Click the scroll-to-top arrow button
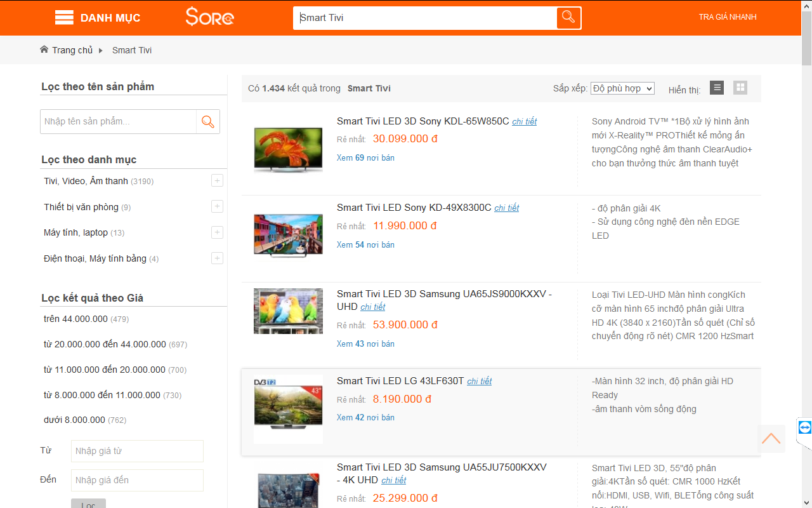This screenshot has height=508, width=812. (x=771, y=439)
